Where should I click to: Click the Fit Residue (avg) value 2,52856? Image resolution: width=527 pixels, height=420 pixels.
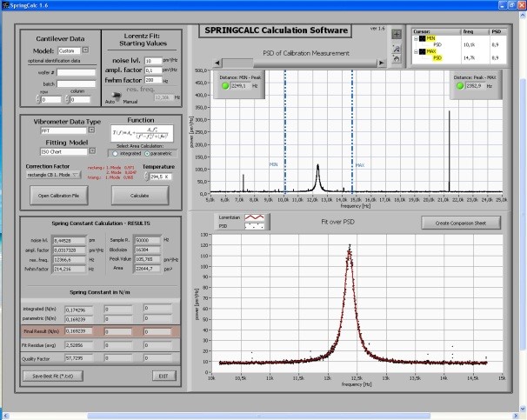tap(79, 345)
